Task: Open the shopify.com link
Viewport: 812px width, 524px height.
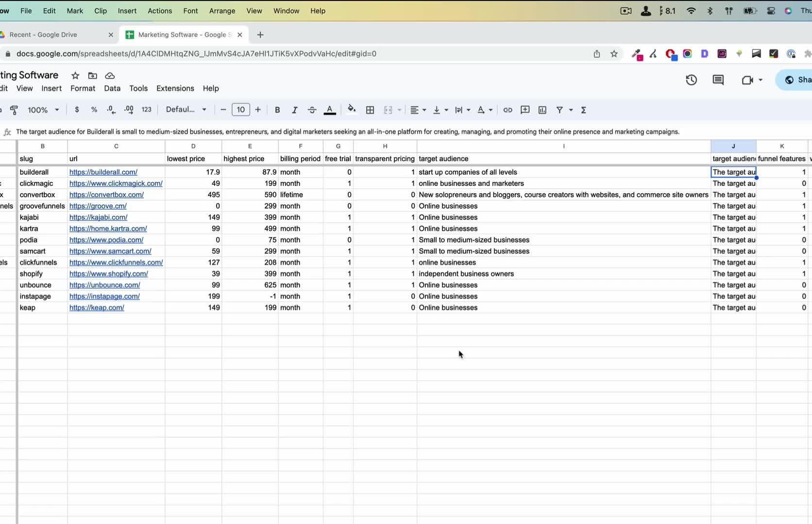Action: (109, 274)
